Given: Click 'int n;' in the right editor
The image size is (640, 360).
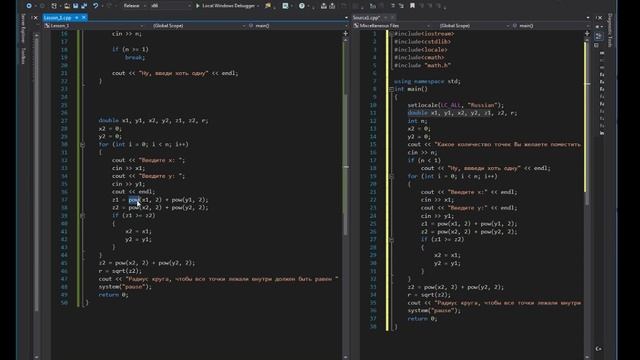Looking at the screenshot, I should pos(417,121).
